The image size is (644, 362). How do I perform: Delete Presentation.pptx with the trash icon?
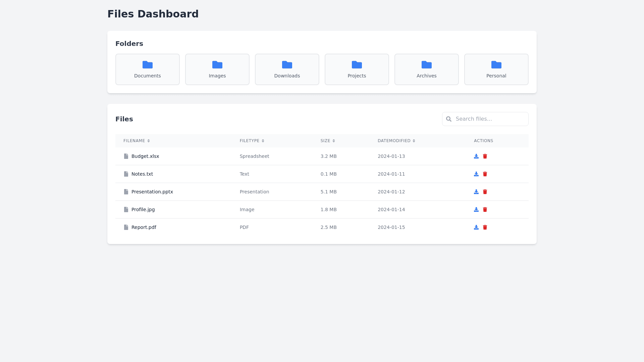pyautogui.click(x=485, y=192)
